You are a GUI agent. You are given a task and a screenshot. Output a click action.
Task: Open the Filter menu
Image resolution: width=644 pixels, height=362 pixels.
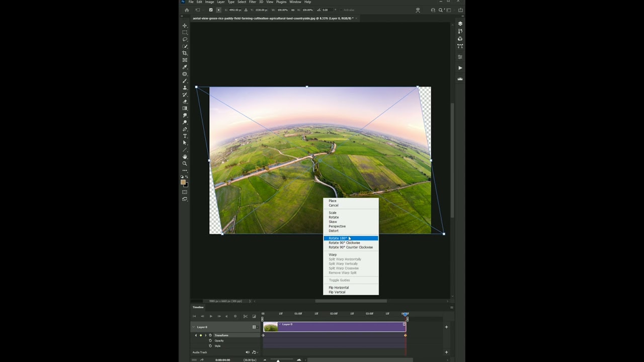pyautogui.click(x=253, y=2)
